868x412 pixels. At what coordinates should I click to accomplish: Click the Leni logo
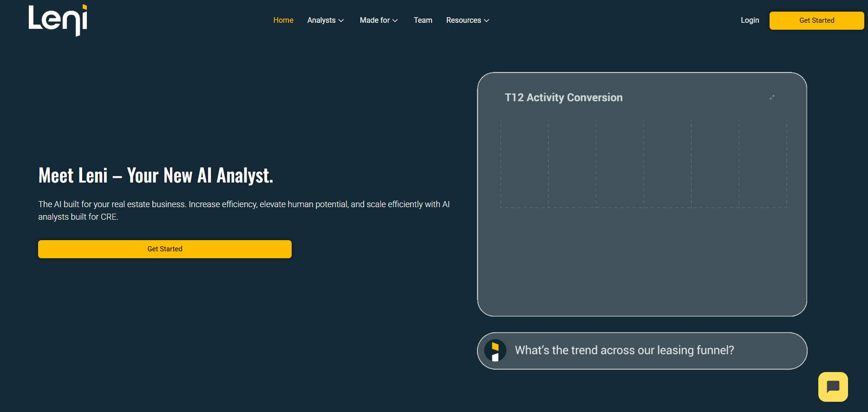point(58,20)
